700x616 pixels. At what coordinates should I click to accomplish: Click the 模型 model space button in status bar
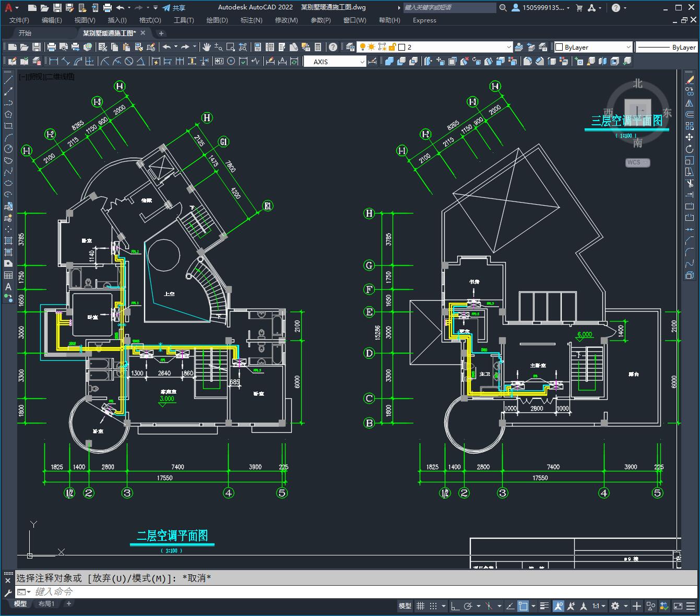point(405,606)
